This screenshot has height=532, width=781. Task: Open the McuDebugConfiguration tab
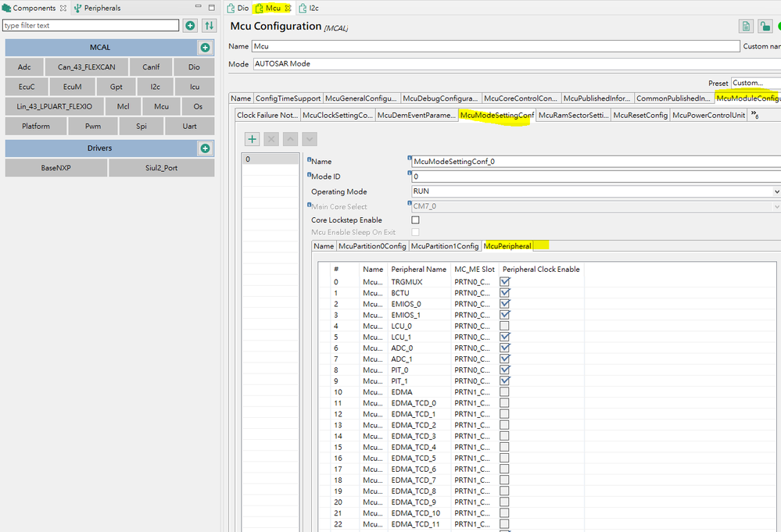pyautogui.click(x=440, y=98)
